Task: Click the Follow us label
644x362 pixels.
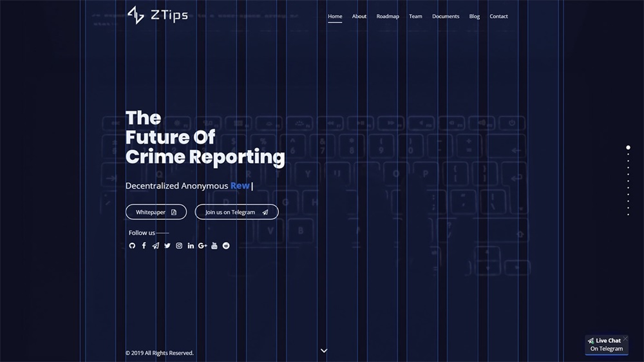Action: [x=142, y=233]
